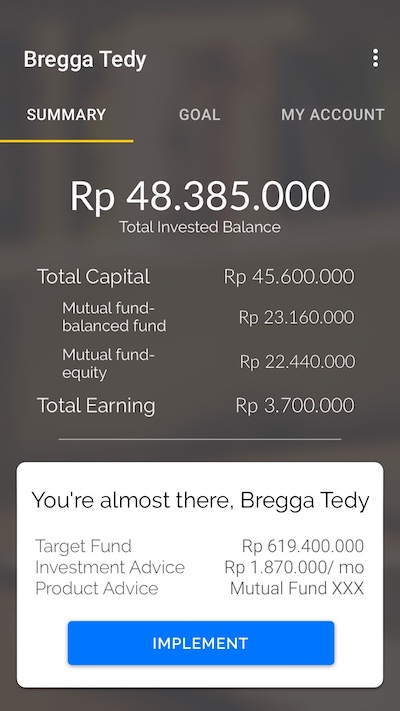The height and width of the screenshot is (711, 400).
Task: Switch to the GOAL tab
Action: click(200, 115)
